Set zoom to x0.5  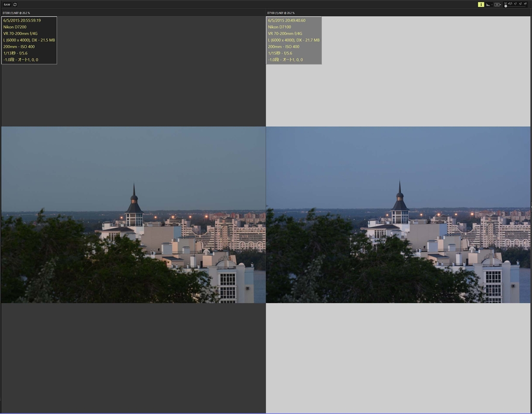click(510, 4)
